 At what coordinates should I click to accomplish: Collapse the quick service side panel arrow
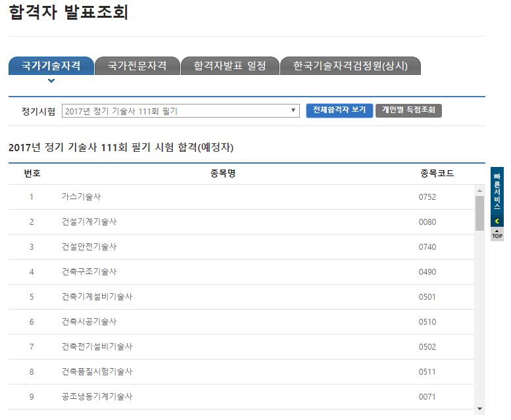497,221
